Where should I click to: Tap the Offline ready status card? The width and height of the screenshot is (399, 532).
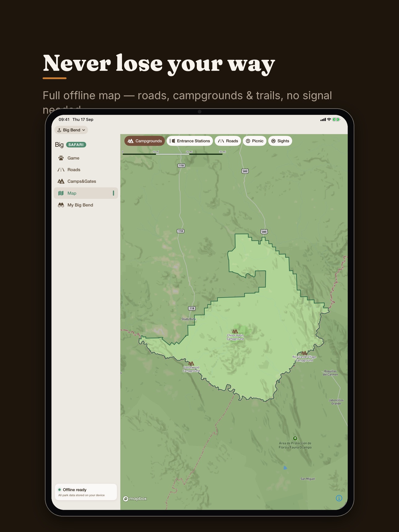point(86,492)
